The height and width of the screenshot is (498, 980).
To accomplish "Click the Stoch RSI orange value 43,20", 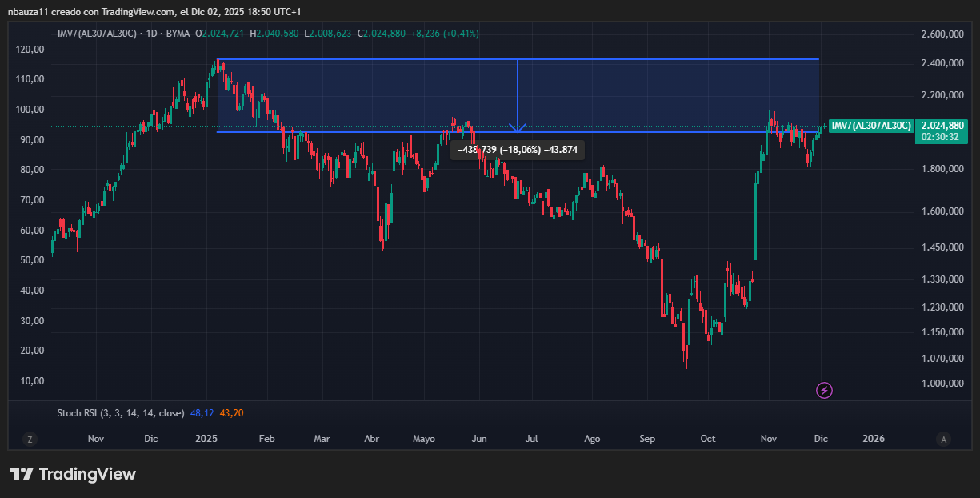I will tap(232, 413).
